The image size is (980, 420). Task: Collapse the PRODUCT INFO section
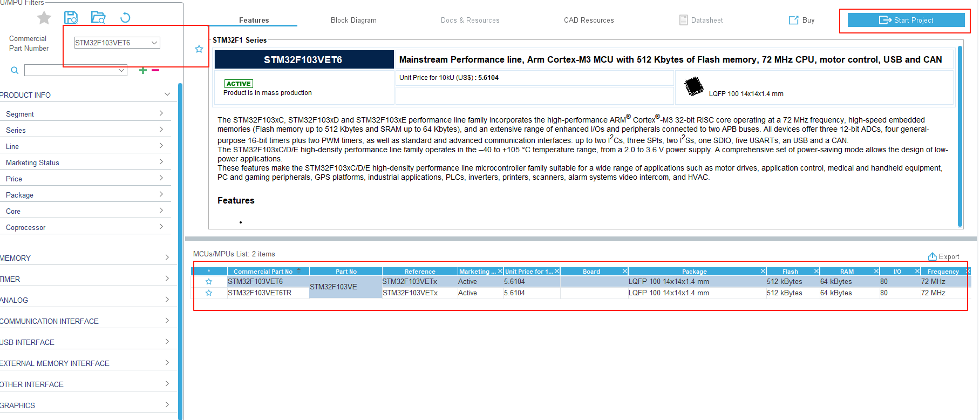point(167,94)
